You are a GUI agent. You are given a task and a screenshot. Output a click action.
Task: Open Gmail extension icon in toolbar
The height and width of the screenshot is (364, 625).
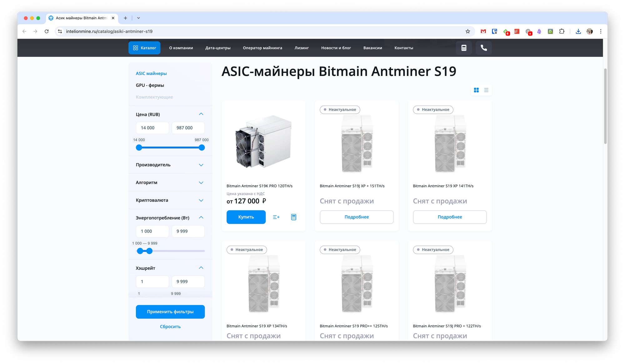[x=483, y=31]
